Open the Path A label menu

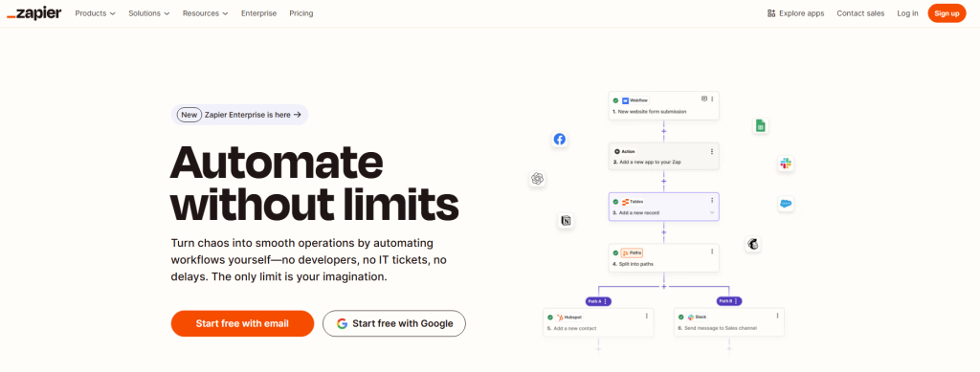(x=598, y=301)
